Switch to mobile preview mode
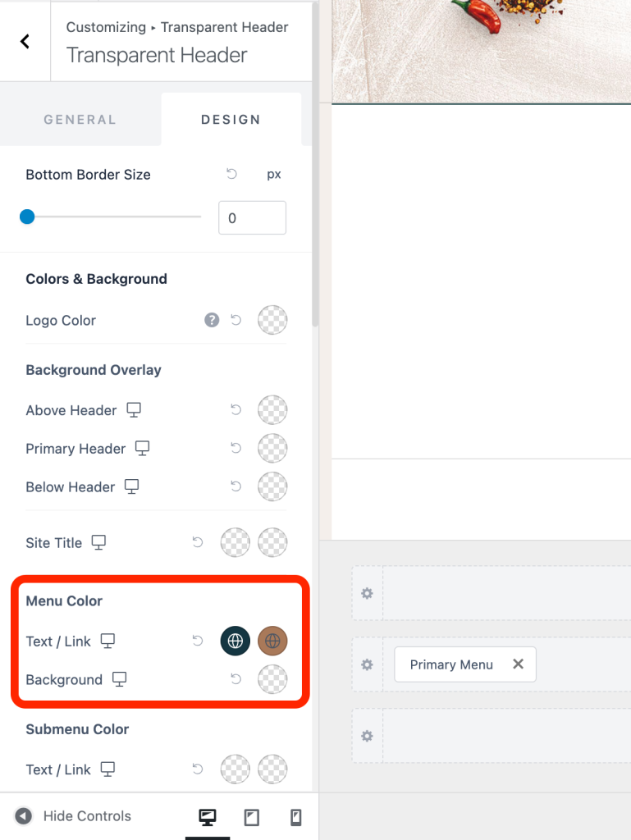The width and height of the screenshot is (631, 840). [x=296, y=817]
